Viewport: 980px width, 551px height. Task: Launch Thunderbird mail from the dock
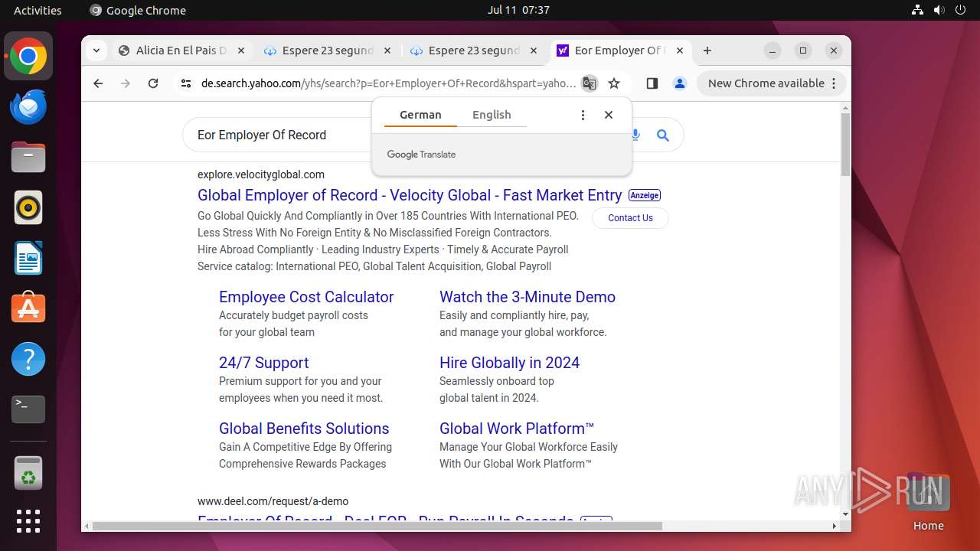(x=28, y=107)
